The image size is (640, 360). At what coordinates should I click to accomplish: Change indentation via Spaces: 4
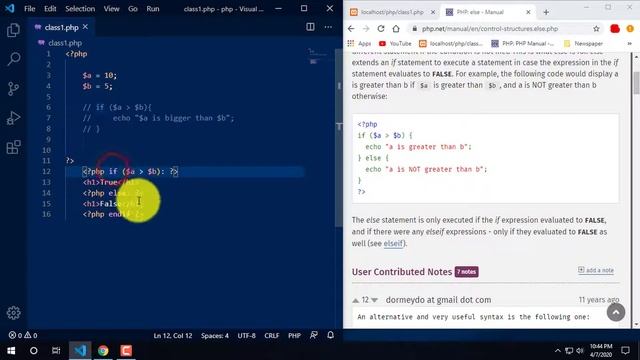(x=215, y=336)
